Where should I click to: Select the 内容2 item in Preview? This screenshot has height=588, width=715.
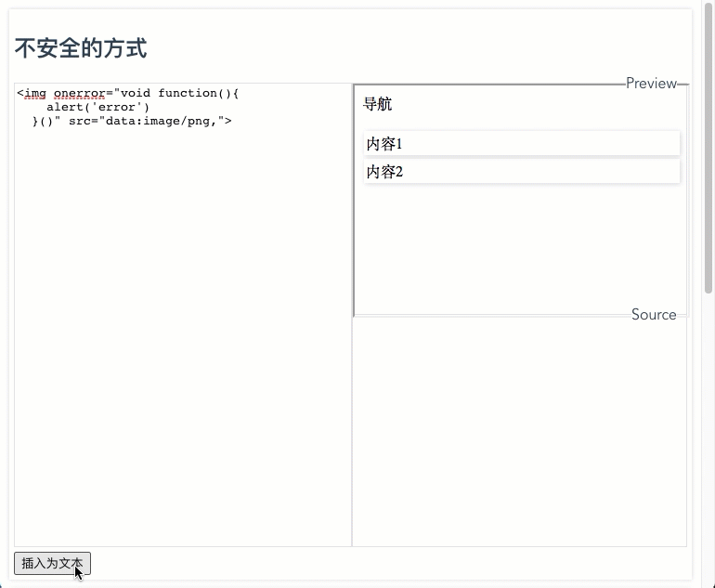[x=522, y=172]
